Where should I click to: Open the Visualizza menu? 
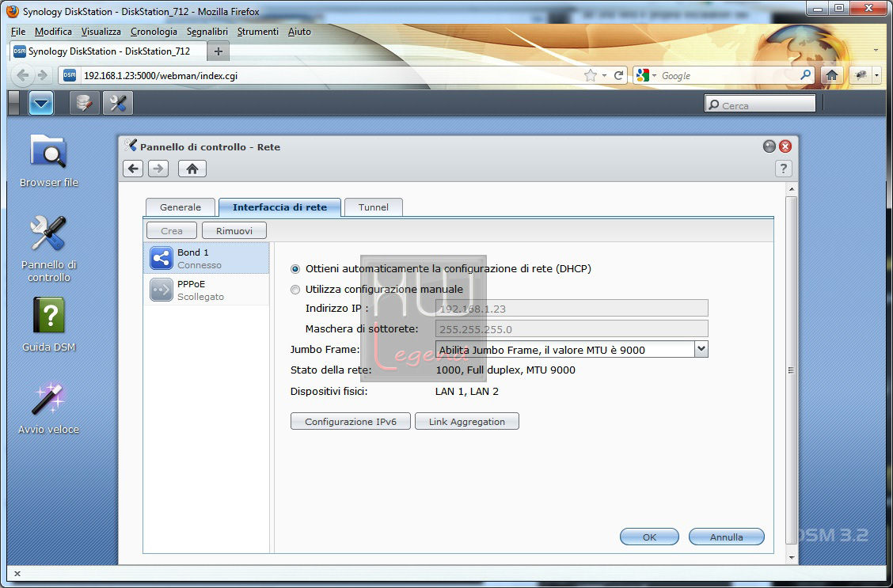[x=101, y=32]
